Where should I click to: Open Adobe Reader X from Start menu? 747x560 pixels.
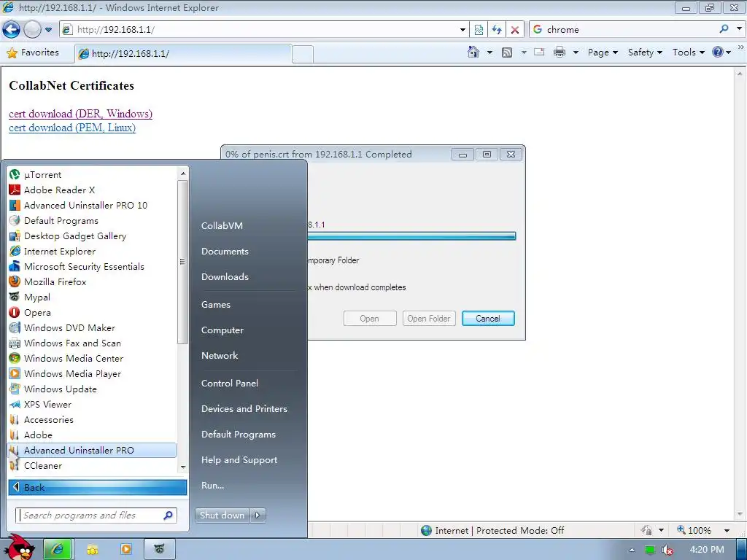pos(91,190)
